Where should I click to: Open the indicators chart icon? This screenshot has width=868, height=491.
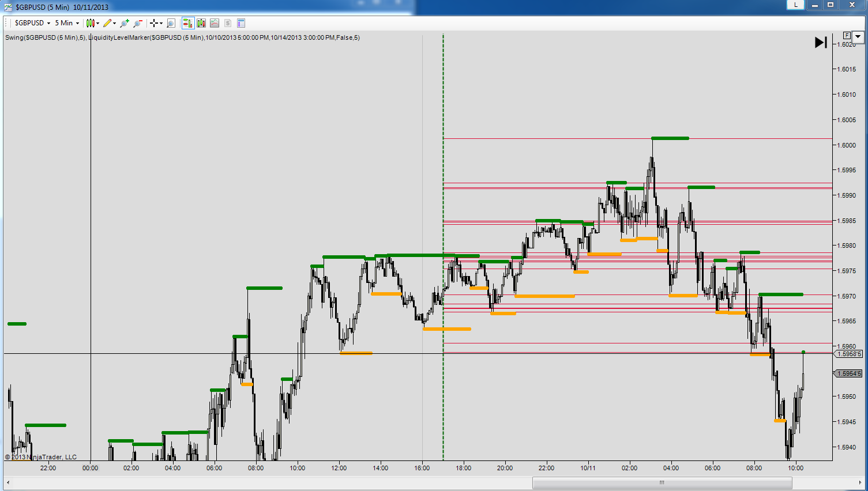pyautogui.click(x=215, y=23)
